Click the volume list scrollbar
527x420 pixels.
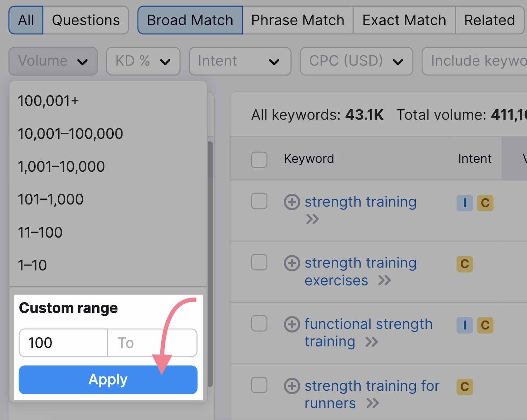click(210, 264)
